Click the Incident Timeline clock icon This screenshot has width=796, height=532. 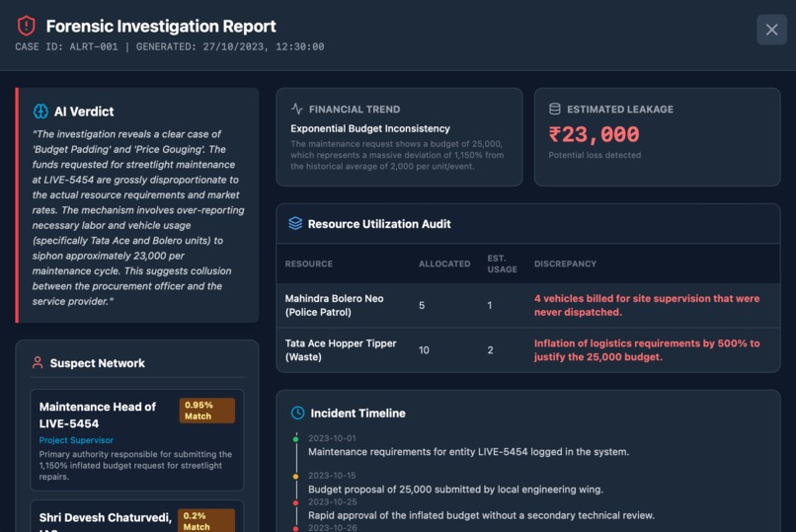[x=298, y=413]
